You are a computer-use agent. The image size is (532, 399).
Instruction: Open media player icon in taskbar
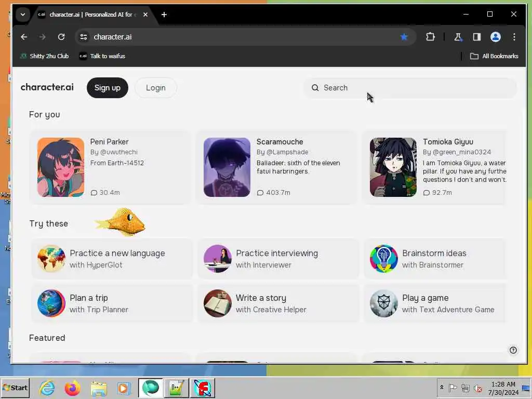[124, 388]
